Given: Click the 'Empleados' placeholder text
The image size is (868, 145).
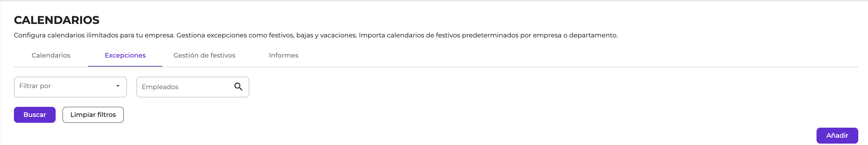Looking at the screenshot, I should pyautogui.click(x=160, y=87).
